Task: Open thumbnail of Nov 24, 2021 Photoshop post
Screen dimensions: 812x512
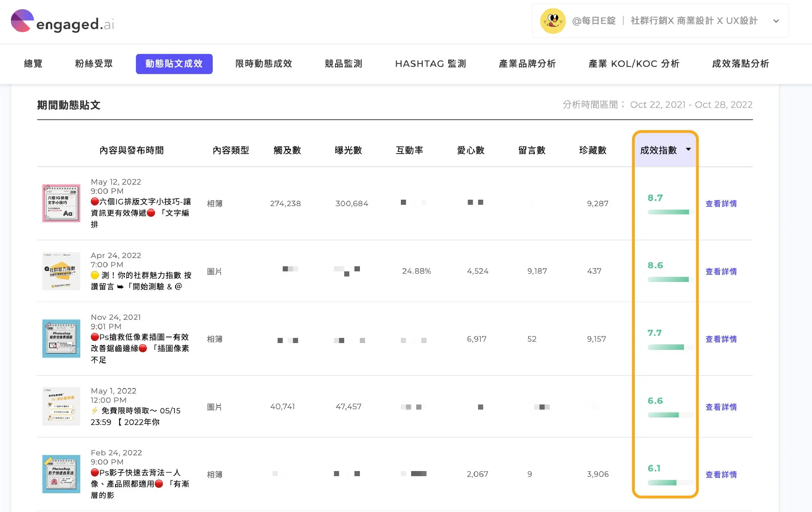Action: 61,339
